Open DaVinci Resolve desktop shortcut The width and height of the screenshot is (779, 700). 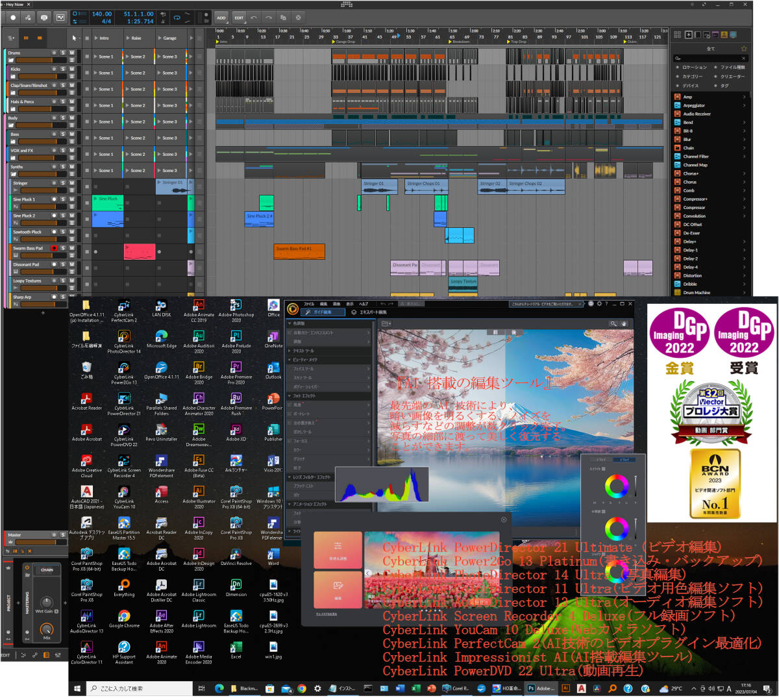[236, 557]
